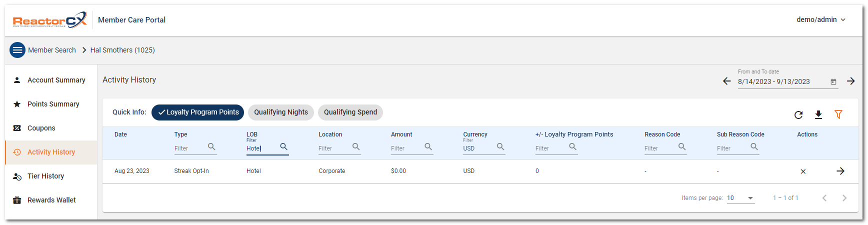Follow the Member Search breadcrumb link

pos(52,50)
